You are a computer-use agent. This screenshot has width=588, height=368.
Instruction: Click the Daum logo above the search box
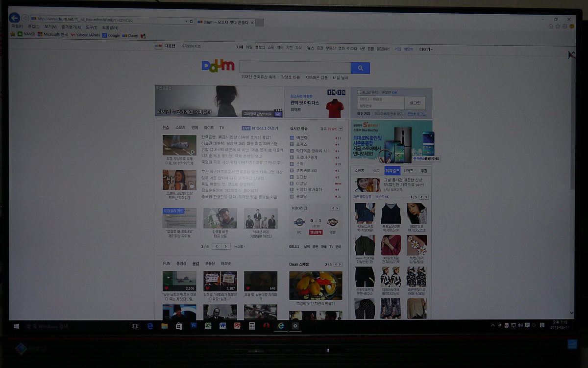coord(218,66)
